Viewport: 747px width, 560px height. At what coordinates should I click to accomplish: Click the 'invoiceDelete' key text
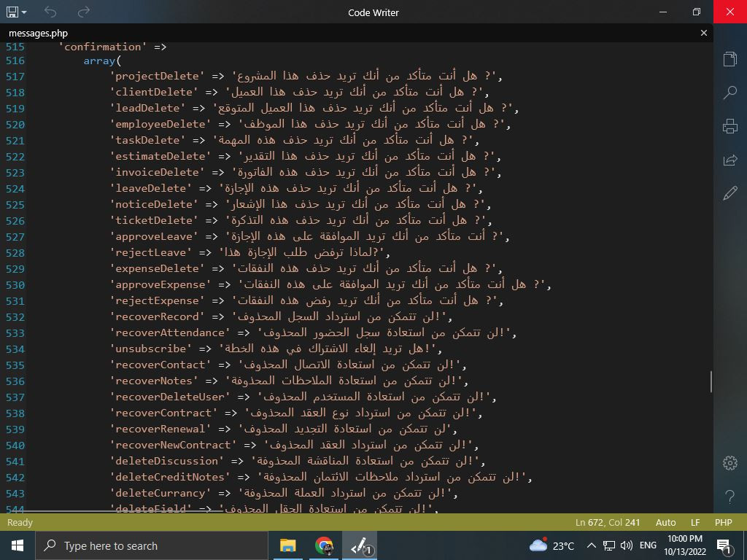158,172
